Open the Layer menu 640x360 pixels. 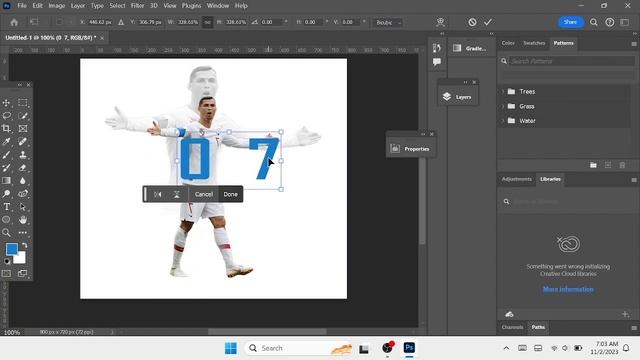click(78, 6)
